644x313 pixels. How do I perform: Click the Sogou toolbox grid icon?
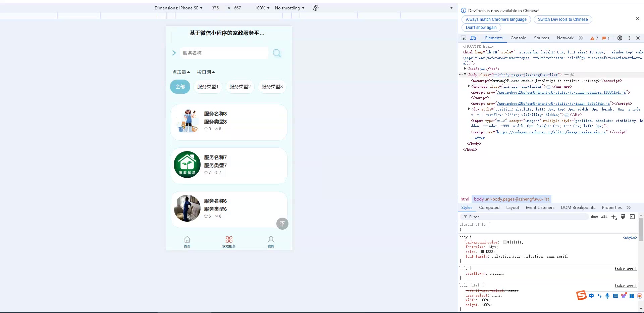632,296
